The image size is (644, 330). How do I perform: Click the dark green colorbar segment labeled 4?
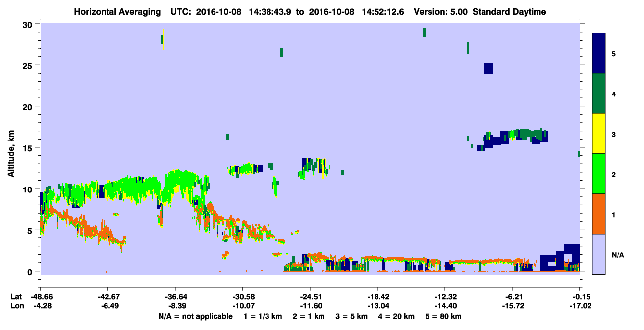click(599, 94)
